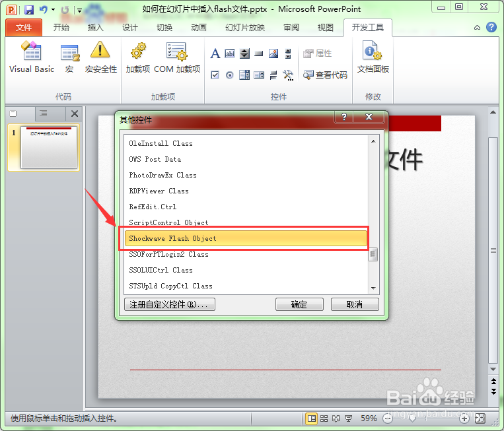This screenshot has width=504, height=431.
Task: Open More Controls (hammer and wrench)
Action: click(x=288, y=75)
